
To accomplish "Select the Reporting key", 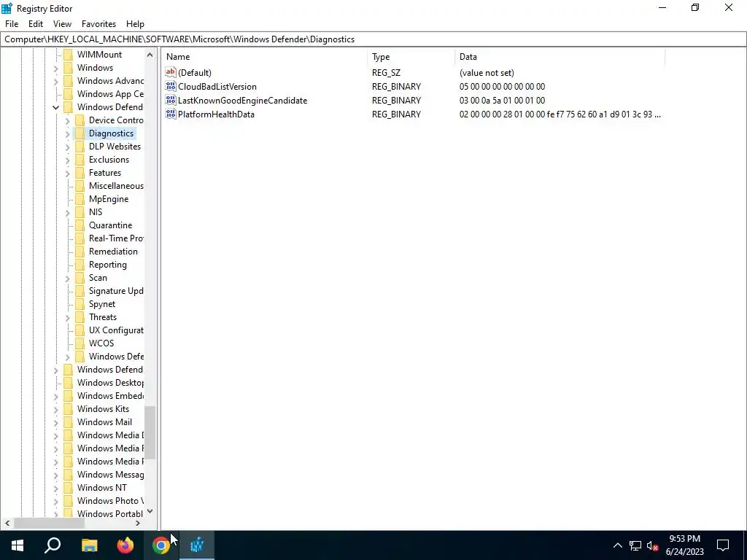I will [x=108, y=264].
